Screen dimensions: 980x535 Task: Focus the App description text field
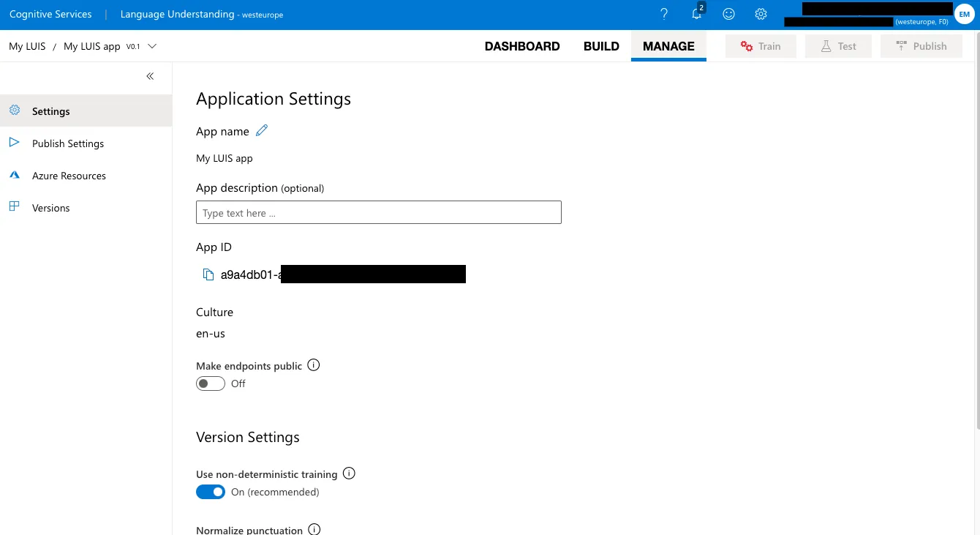pyautogui.click(x=379, y=212)
